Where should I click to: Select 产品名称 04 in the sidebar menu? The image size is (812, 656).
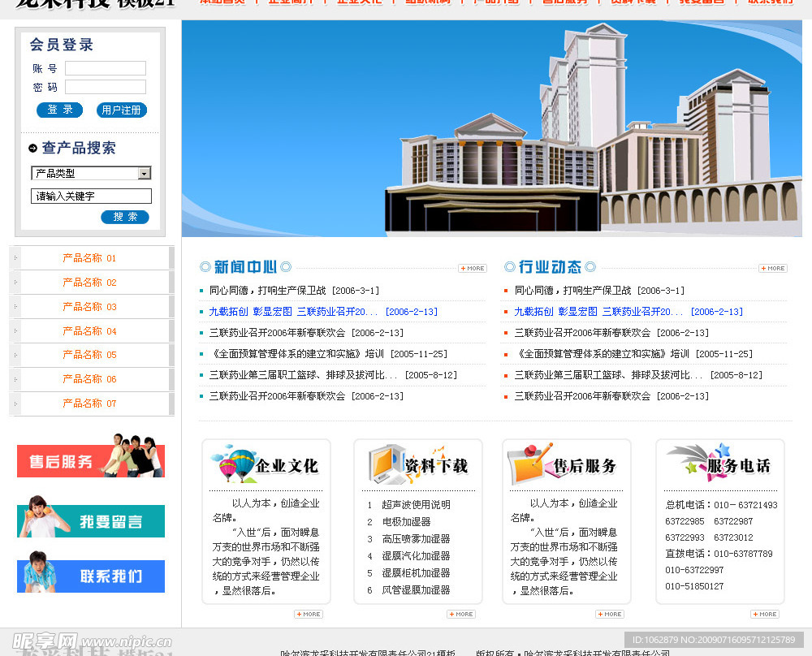89,331
